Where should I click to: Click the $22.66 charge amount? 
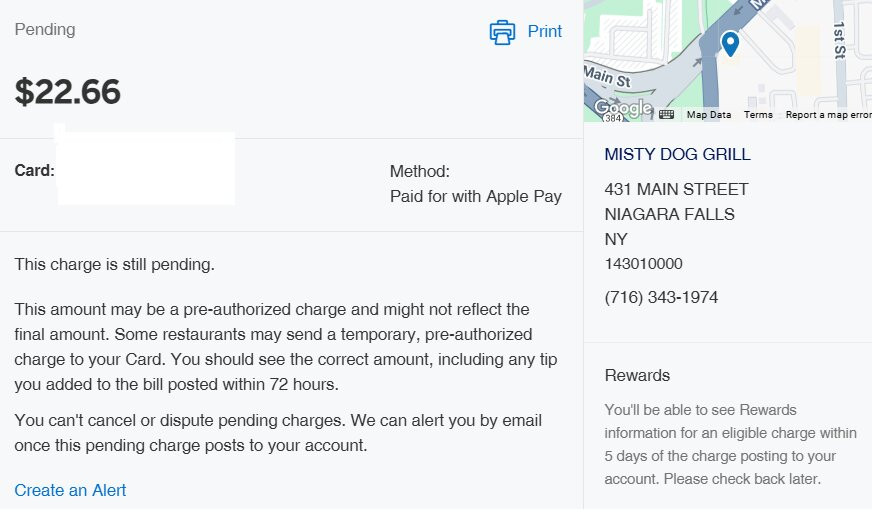tap(68, 92)
